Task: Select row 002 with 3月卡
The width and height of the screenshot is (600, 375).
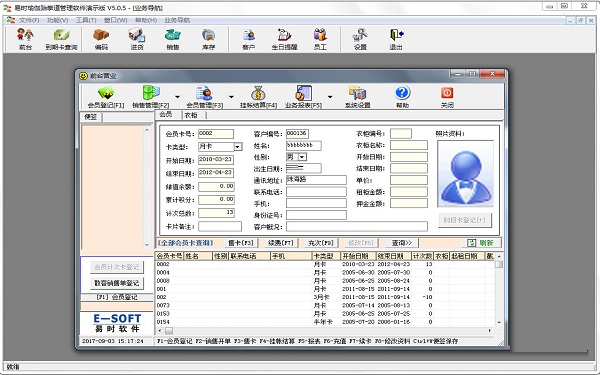Action: click(x=325, y=297)
